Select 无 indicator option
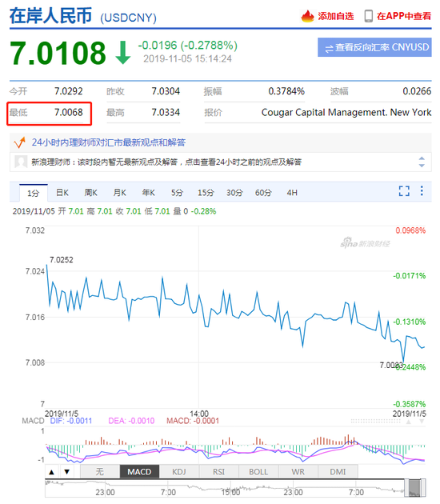Image resolution: width=440 pixels, height=504 pixels. click(x=100, y=471)
